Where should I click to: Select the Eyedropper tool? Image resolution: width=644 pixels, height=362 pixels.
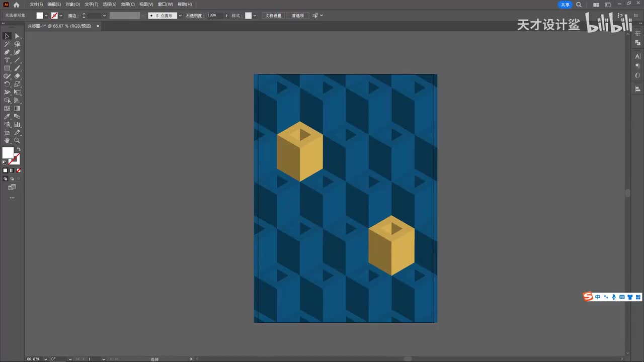(x=7, y=116)
